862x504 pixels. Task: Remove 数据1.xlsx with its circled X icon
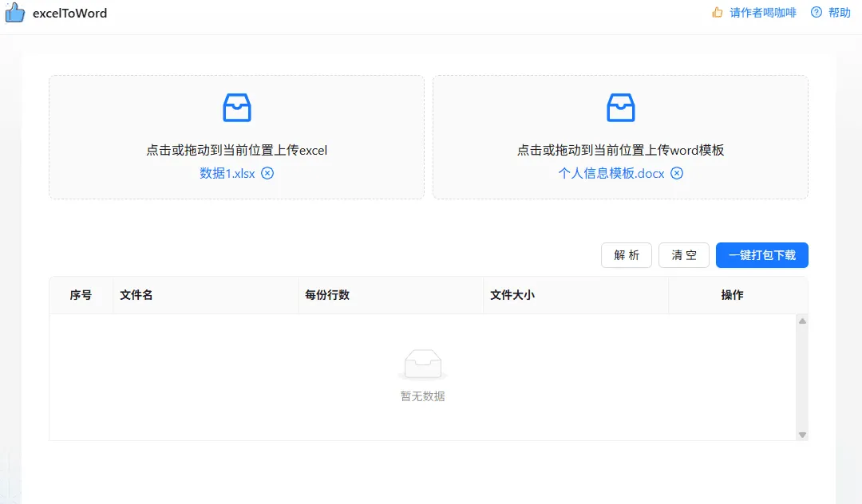tap(267, 174)
